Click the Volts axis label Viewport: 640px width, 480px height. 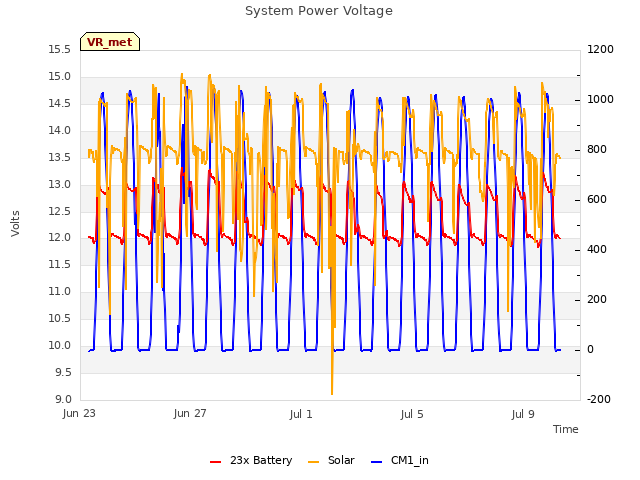pyautogui.click(x=15, y=224)
